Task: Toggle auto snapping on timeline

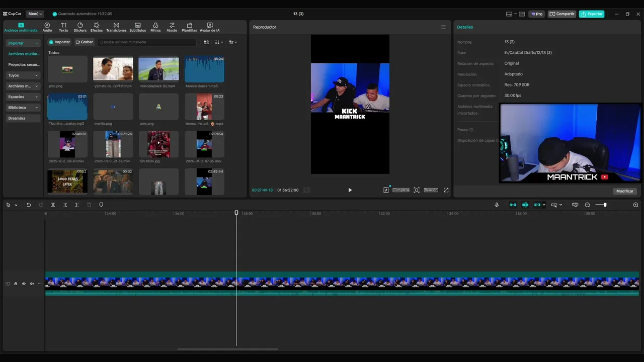Action: click(x=525, y=205)
